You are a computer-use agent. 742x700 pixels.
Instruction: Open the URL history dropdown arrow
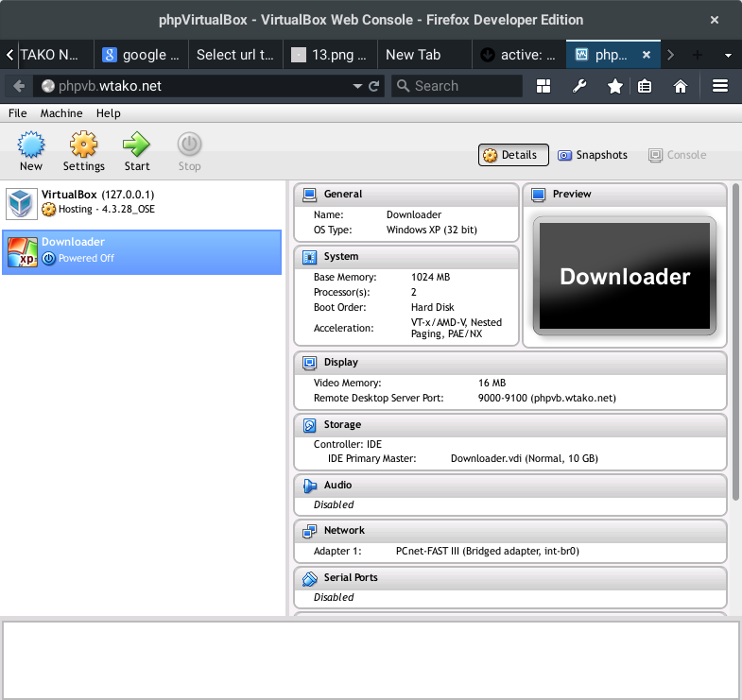357,86
